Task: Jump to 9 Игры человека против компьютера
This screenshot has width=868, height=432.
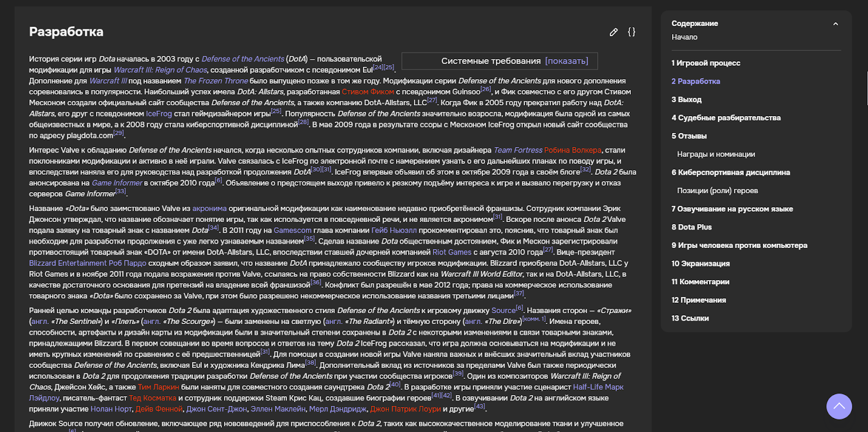Action: (739, 245)
